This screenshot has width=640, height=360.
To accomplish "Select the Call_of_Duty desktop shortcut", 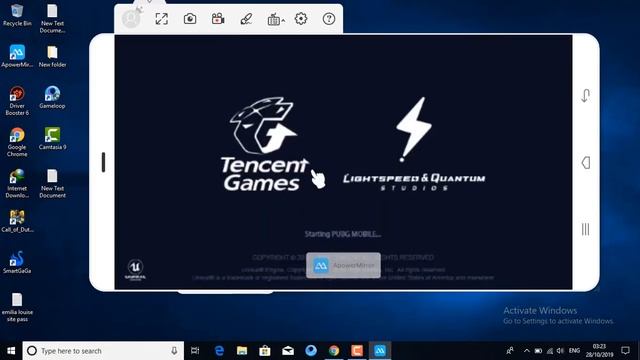I will 17,221.
